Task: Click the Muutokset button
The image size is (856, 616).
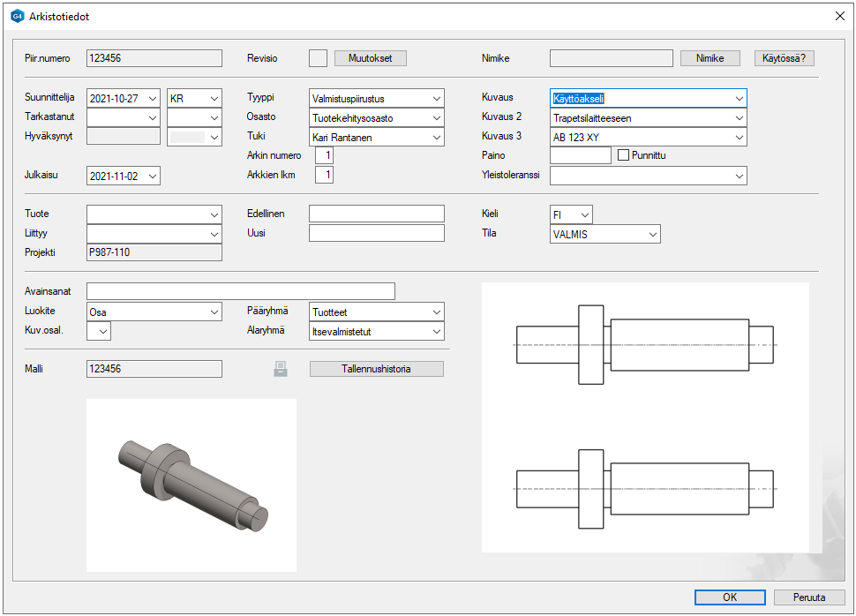Action: [371, 58]
